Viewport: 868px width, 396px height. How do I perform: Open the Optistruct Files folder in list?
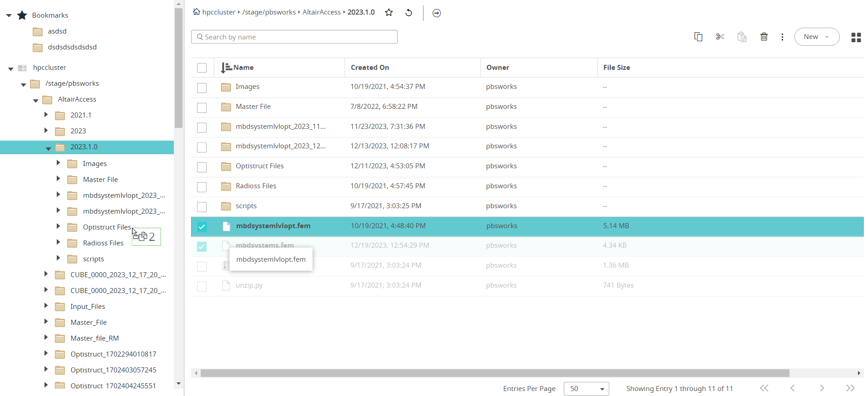pos(259,166)
